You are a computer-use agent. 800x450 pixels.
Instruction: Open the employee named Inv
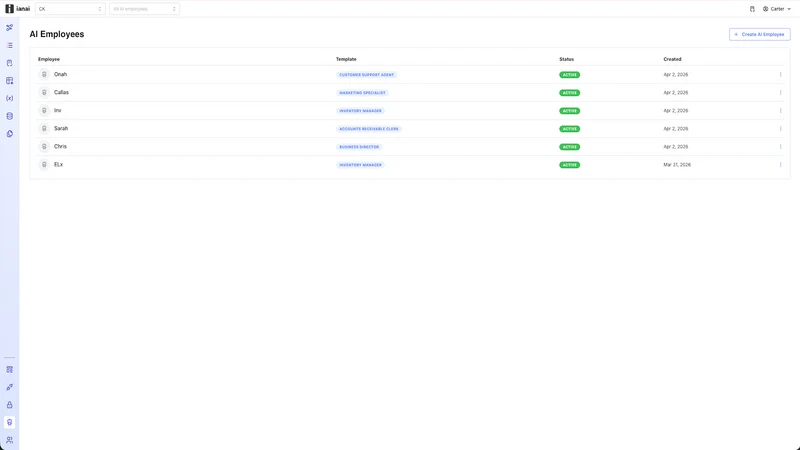(58, 110)
